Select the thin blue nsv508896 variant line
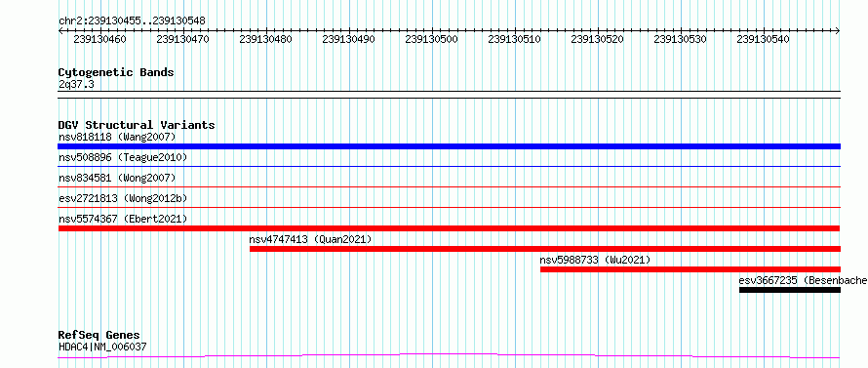Screen dimensions: 868x368 pyautogui.click(x=449, y=166)
